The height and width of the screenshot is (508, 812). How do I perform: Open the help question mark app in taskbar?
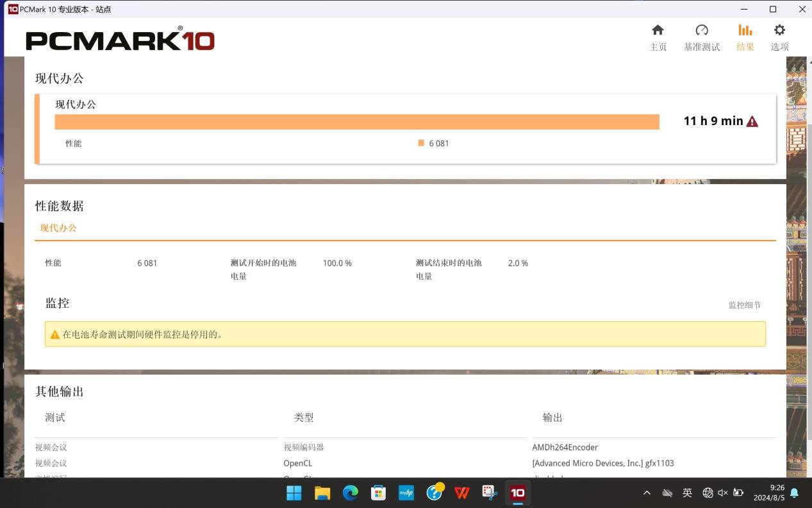(x=435, y=493)
